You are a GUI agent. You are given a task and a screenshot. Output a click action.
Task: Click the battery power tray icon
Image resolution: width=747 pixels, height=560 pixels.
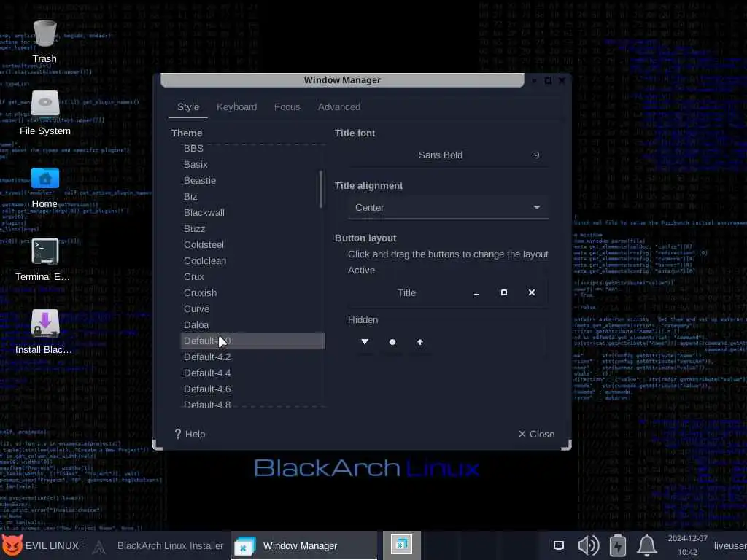point(618,545)
